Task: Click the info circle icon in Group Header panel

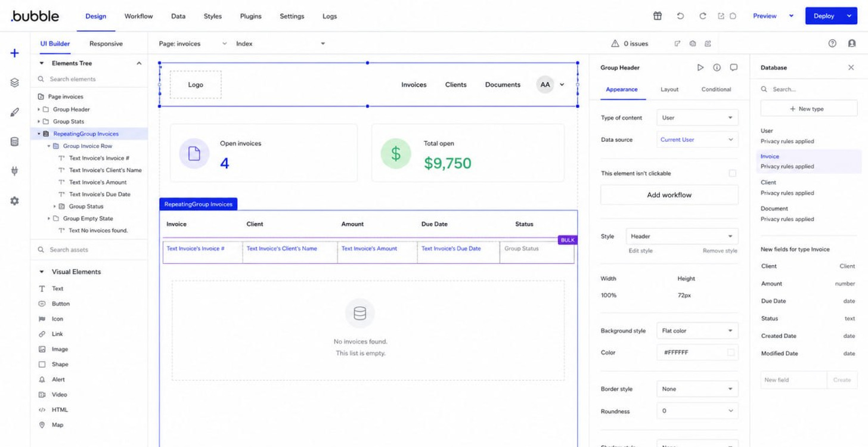Action: click(x=717, y=67)
